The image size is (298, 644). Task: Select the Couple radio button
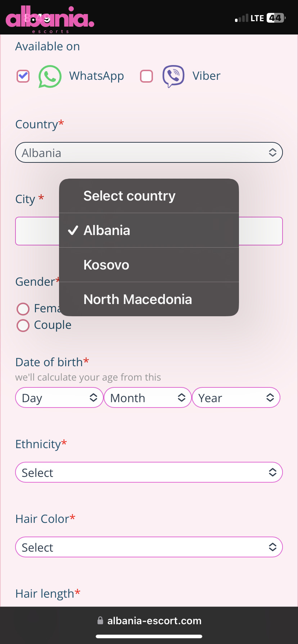(x=23, y=325)
